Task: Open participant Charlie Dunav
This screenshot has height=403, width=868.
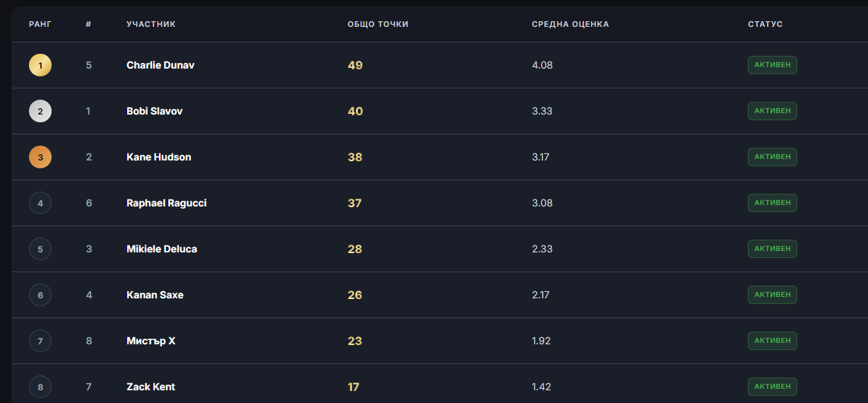Action: [160, 65]
